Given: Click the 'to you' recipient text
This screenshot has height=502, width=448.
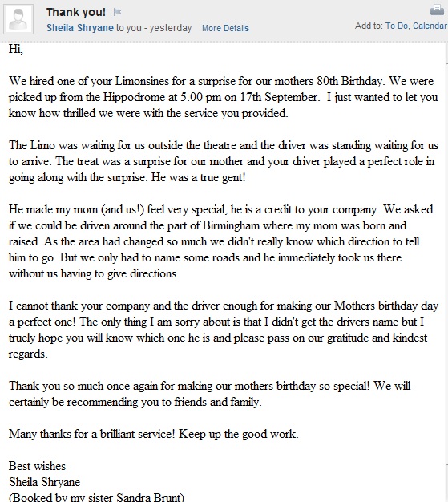Looking at the screenshot, I should [x=129, y=28].
